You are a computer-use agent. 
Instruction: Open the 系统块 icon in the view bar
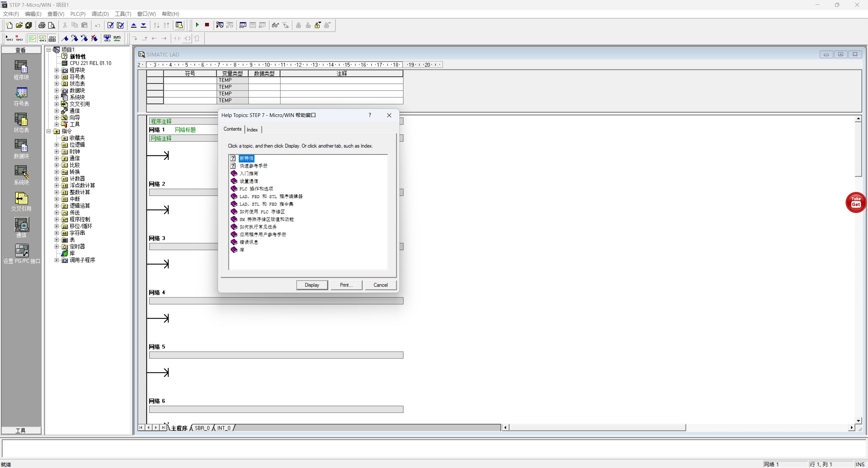click(21, 172)
